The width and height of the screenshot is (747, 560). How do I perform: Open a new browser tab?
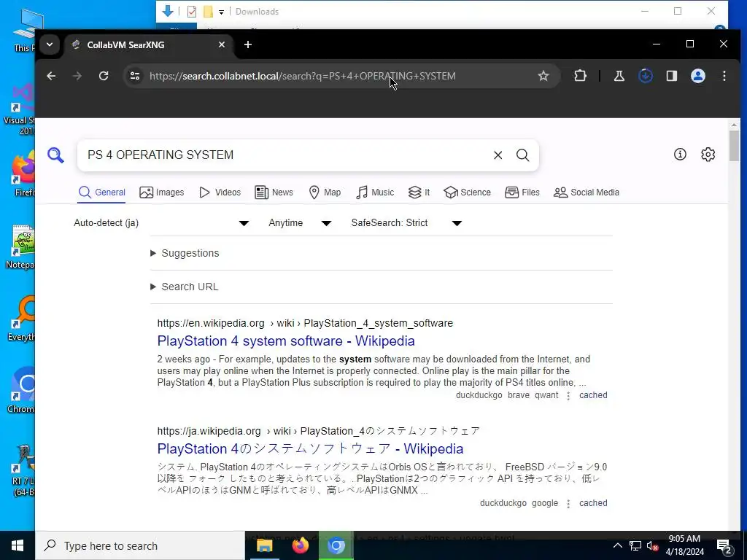pos(248,44)
